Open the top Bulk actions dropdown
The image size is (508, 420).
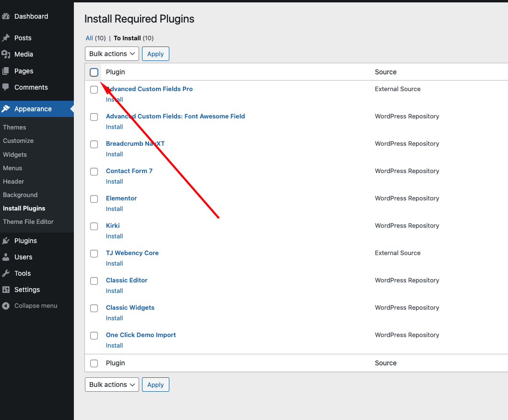coord(112,54)
